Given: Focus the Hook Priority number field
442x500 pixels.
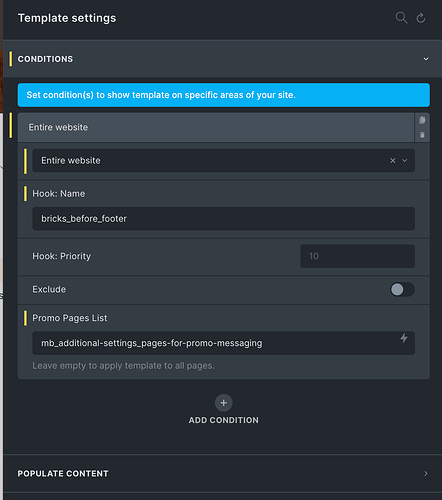Looking at the screenshot, I should pos(357,256).
